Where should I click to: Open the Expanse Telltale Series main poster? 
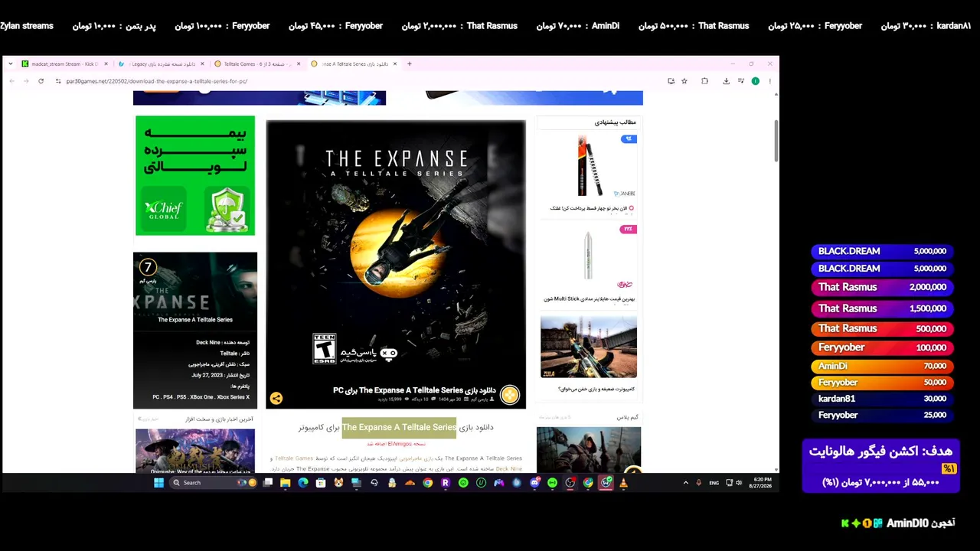[x=396, y=264]
